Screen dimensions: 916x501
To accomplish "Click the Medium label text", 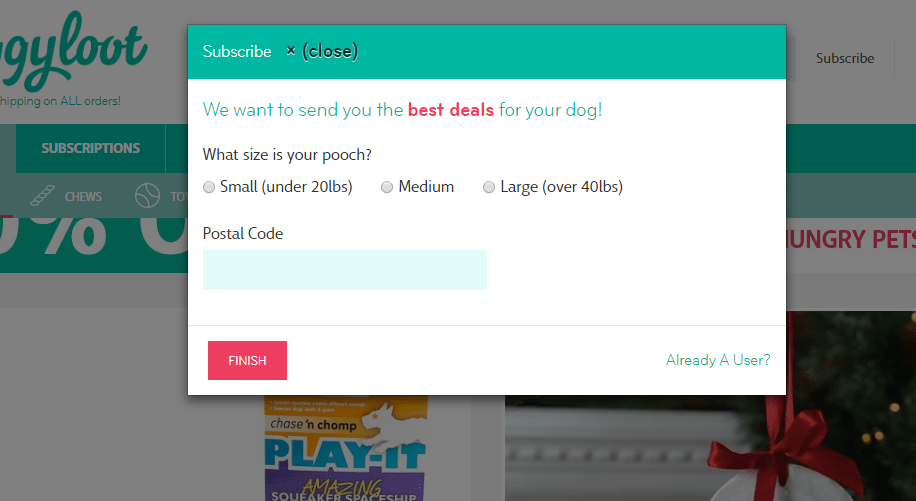I will coord(426,186).
